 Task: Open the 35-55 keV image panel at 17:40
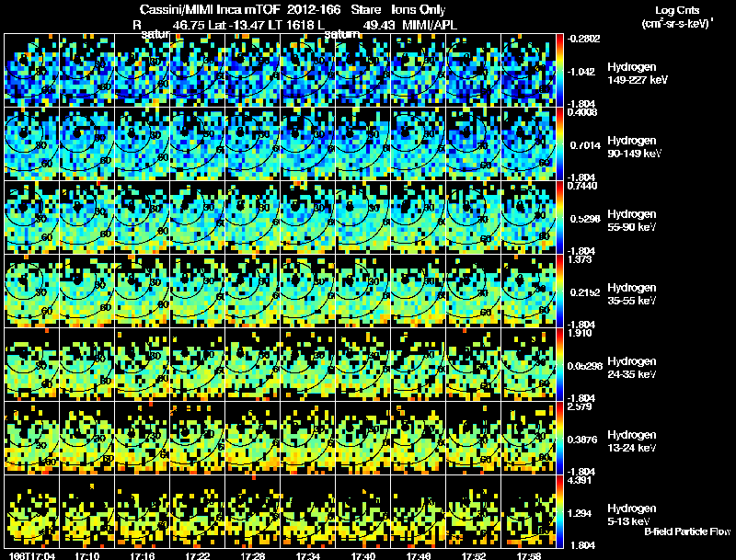(363, 291)
